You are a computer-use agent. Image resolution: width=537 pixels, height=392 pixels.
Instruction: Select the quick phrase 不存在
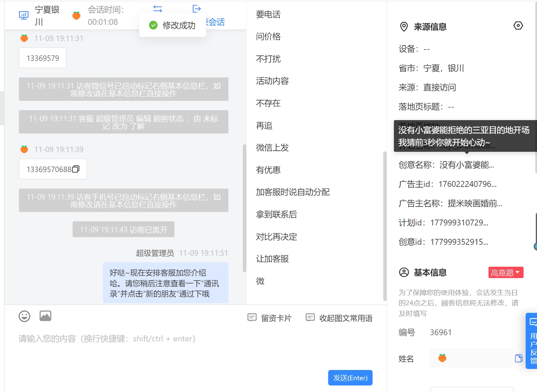pos(268,103)
